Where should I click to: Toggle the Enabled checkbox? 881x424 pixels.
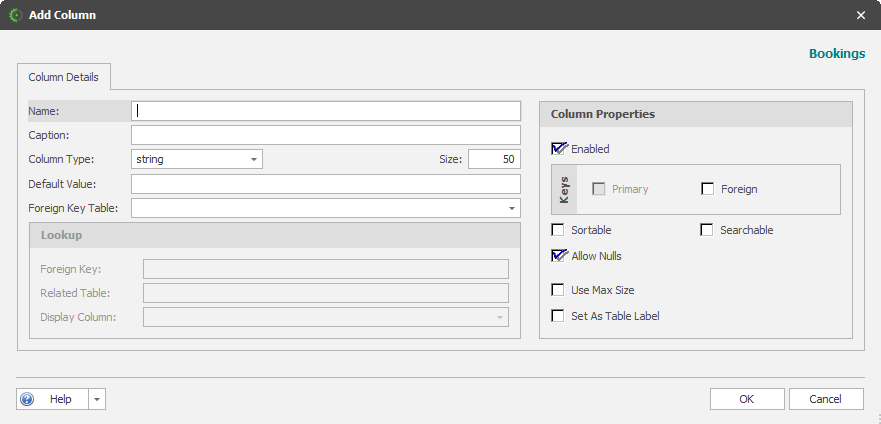coord(558,149)
